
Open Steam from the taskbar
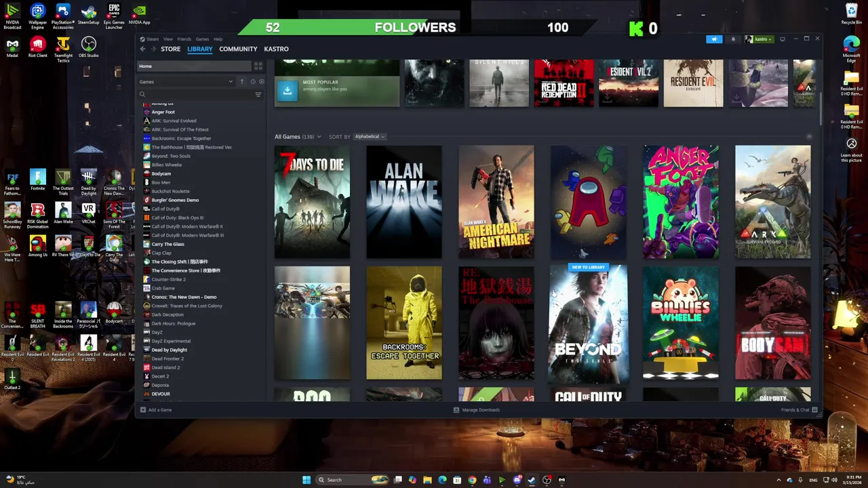click(x=532, y=480)
